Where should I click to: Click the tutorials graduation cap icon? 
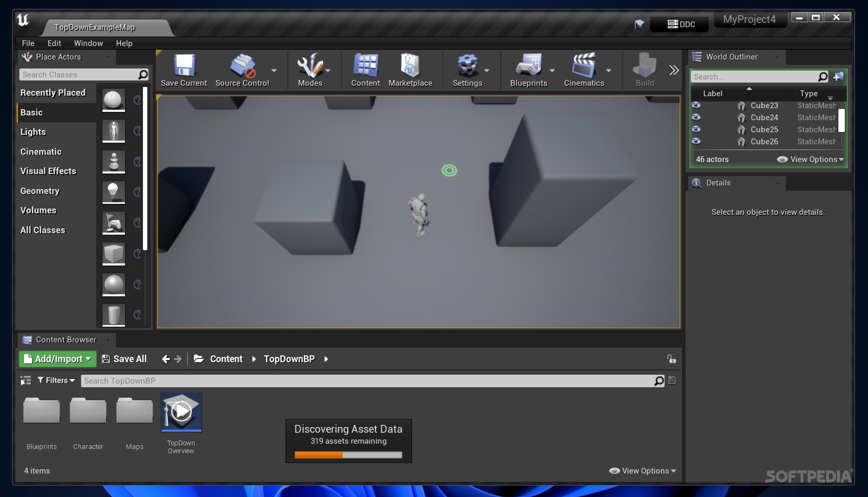click(639, 24)
